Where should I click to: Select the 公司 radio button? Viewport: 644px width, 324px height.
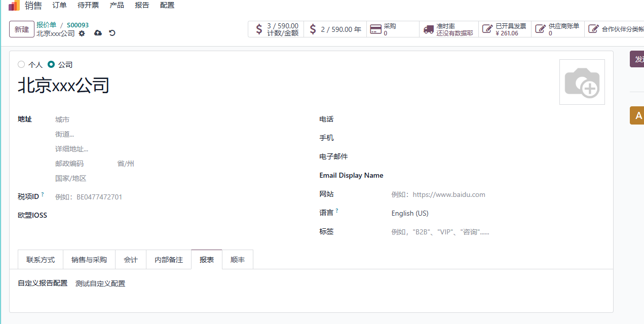(51, 64)
